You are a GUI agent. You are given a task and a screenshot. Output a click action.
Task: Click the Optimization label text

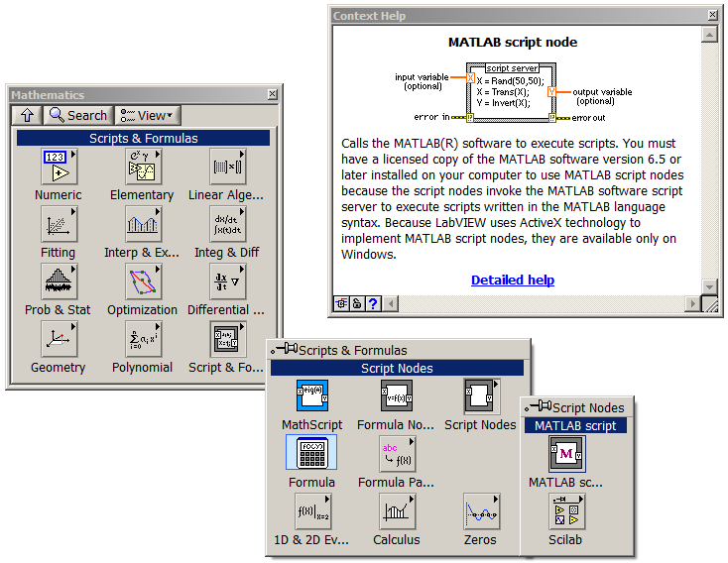pyautogui.click(x=142, y=309)
